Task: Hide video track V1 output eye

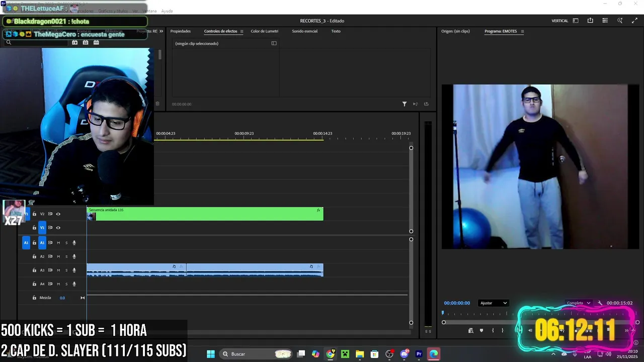Action: click(x=58, y=228)
